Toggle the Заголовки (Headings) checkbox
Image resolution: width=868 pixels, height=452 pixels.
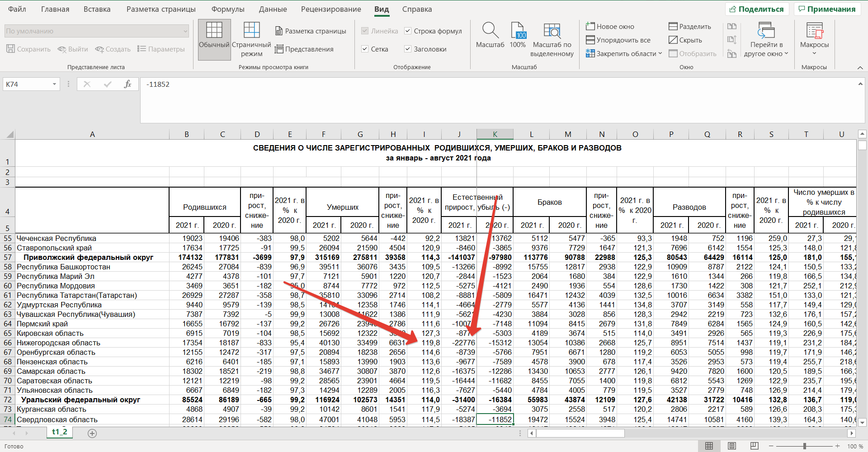click(408, 49)
